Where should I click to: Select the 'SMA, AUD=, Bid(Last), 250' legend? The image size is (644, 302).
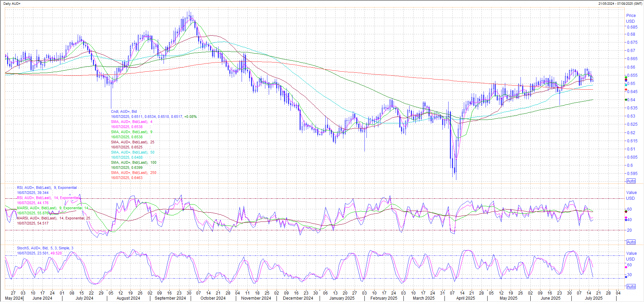[134, 173]
